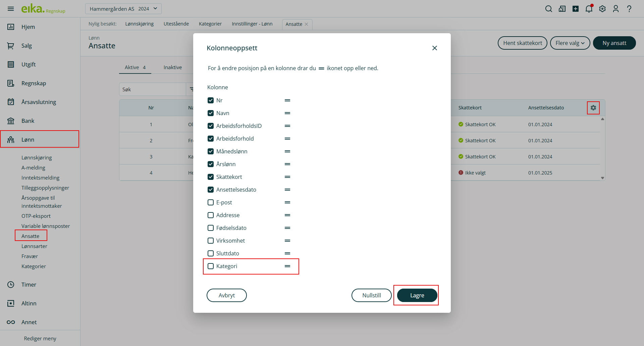Click the user profile icon
Screen dimensions: 644x346
(x=615, y=9)
